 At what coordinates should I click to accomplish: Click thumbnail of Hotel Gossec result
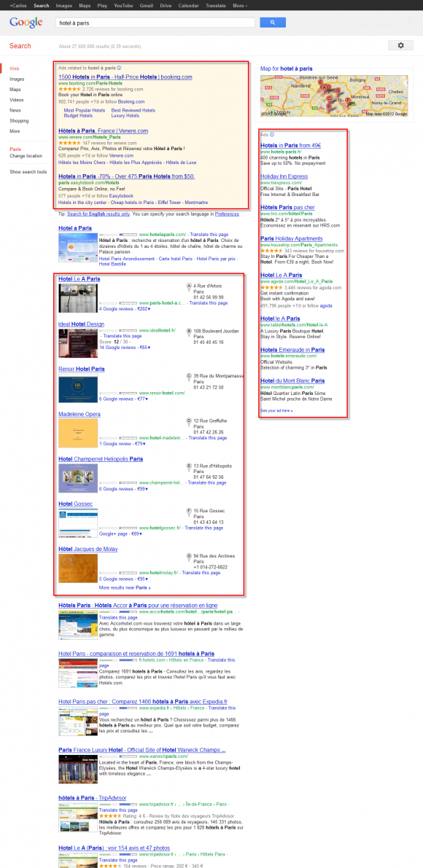coord(78,523)
